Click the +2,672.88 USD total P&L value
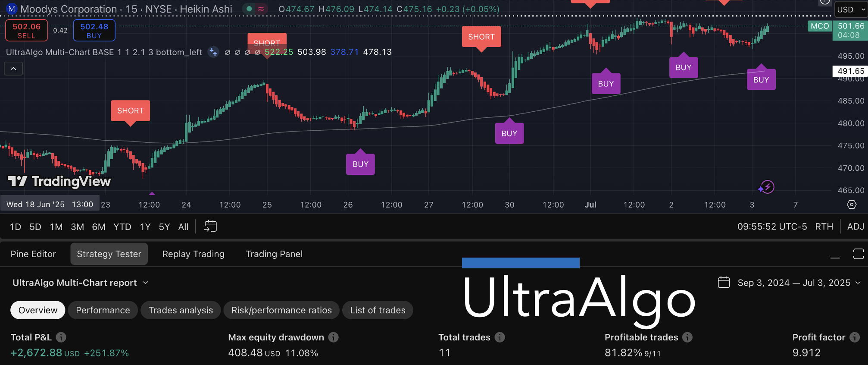 point(45,353)
